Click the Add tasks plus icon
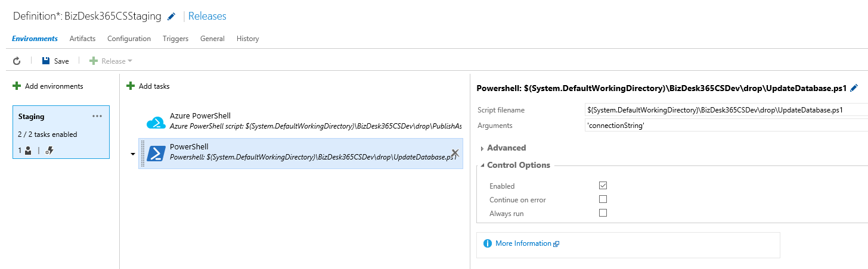Screen dimensions: 868x269 pyautogui.click(x=131, y=86)
